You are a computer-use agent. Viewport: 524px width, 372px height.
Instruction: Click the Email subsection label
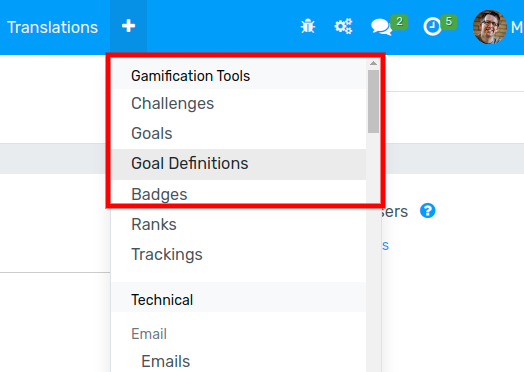(149, 334)
